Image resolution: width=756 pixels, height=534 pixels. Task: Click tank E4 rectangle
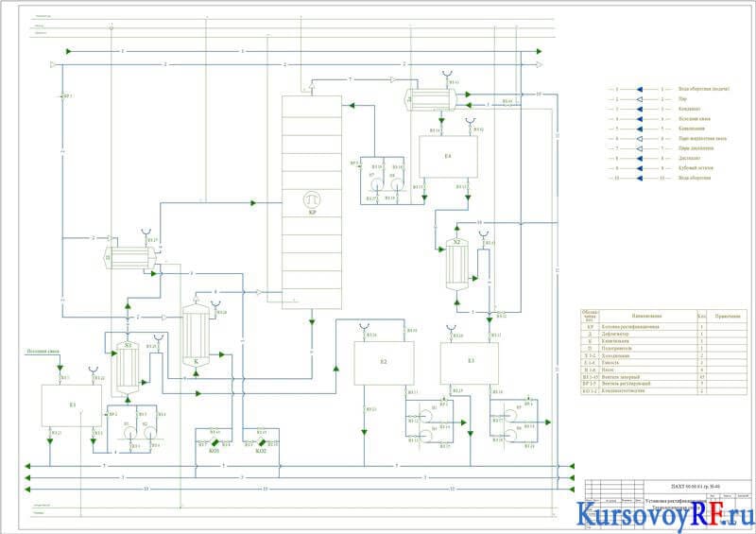point(448,157)
